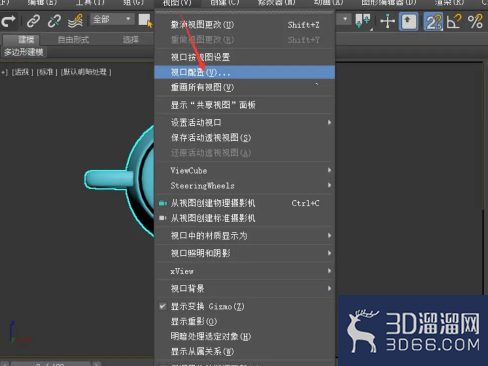Expand the ViewCube submenu

[245, 170]
